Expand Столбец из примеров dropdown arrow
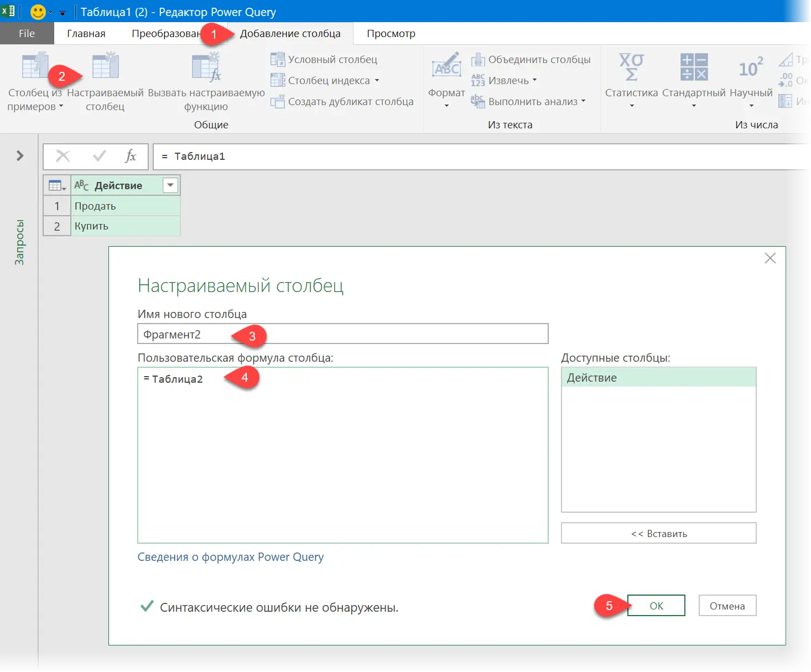The image size is (811, 672). (61, 106)
